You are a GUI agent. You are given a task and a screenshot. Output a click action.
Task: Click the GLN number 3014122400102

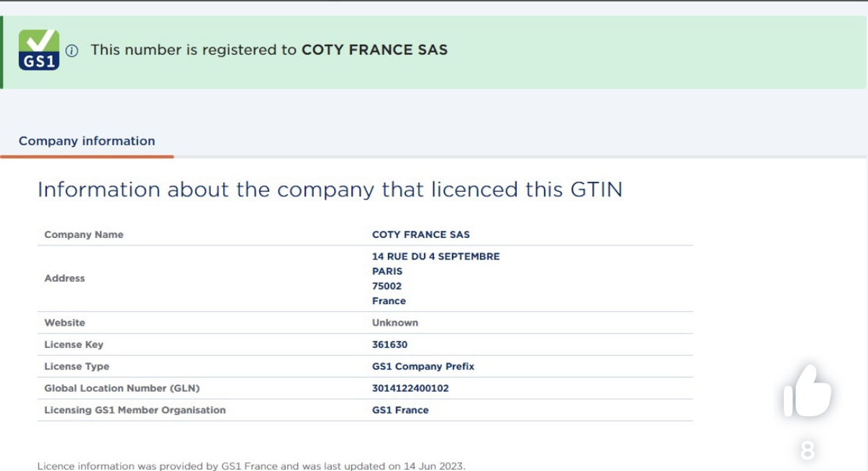click(x=410, y=388)
